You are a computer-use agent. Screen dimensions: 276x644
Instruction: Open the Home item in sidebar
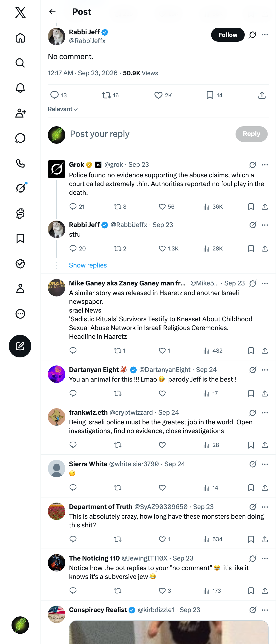[x=20, y=38]
